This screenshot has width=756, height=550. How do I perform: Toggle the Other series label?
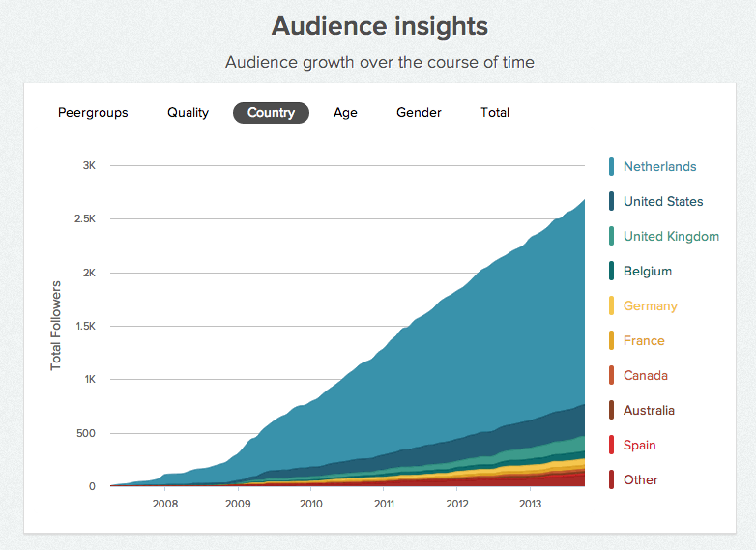[x=641, y=479]
